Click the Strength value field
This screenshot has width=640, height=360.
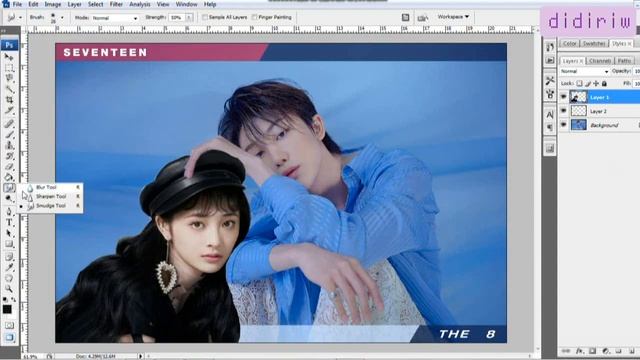177,18
